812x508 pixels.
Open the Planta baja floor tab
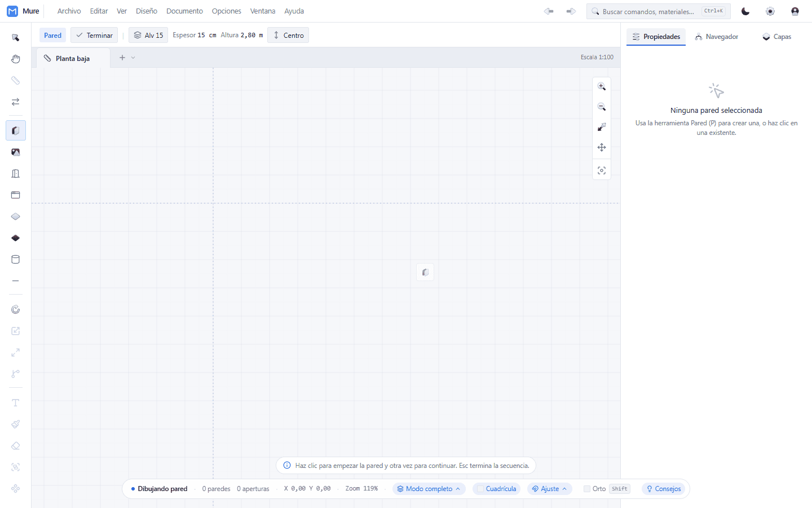click(x=73, y=58)
